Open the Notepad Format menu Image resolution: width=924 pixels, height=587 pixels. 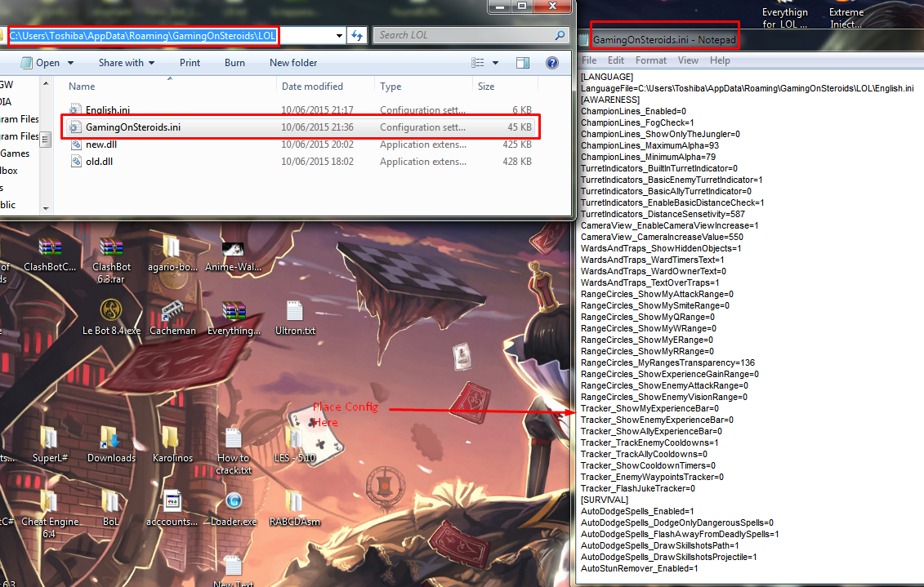click(650, 60)
